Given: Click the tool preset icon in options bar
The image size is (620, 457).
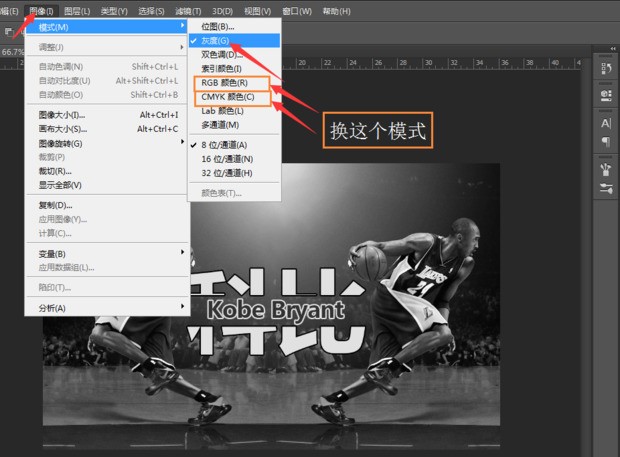Looking at the screenshot, I should tap(8, 31).
